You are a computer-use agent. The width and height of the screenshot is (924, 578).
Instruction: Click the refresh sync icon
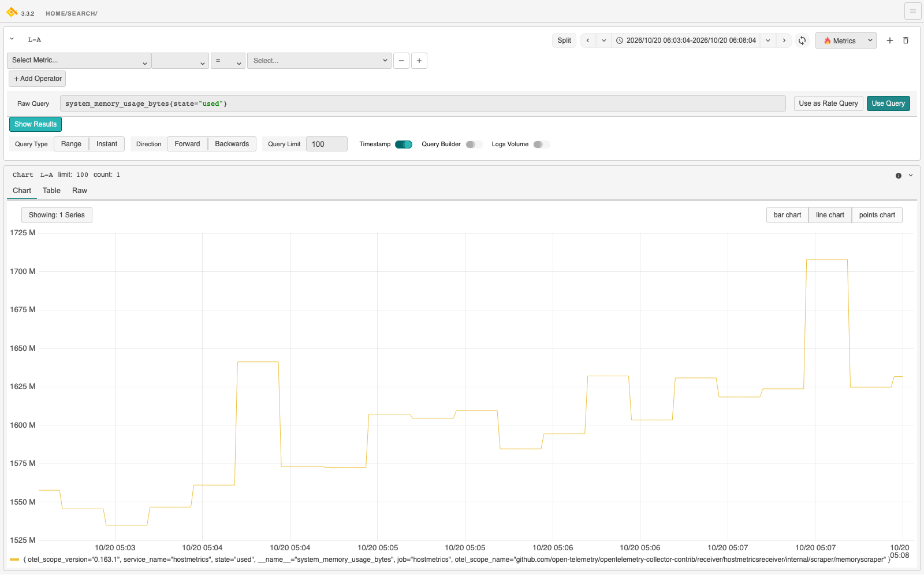802,40
